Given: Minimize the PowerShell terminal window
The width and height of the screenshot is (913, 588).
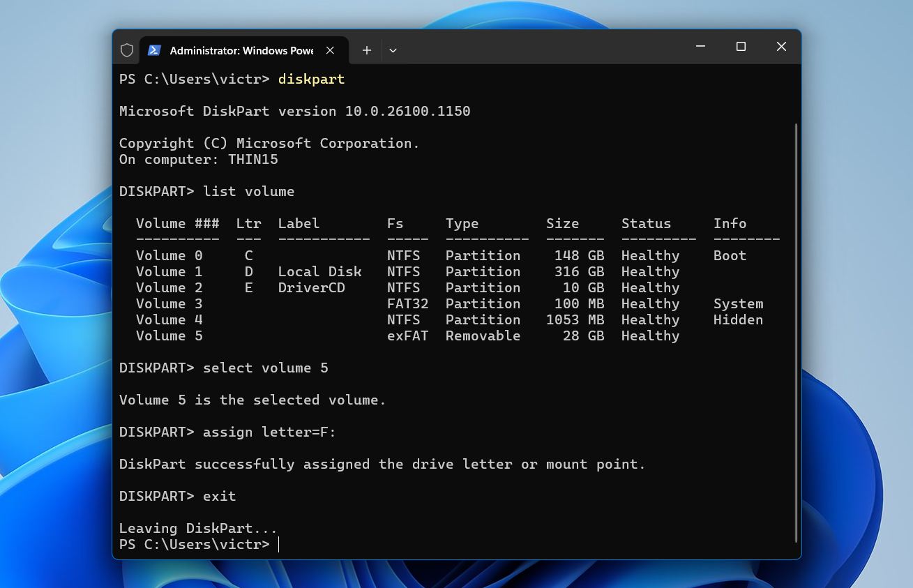Looking at the screenshot, I should click(700, 47).
